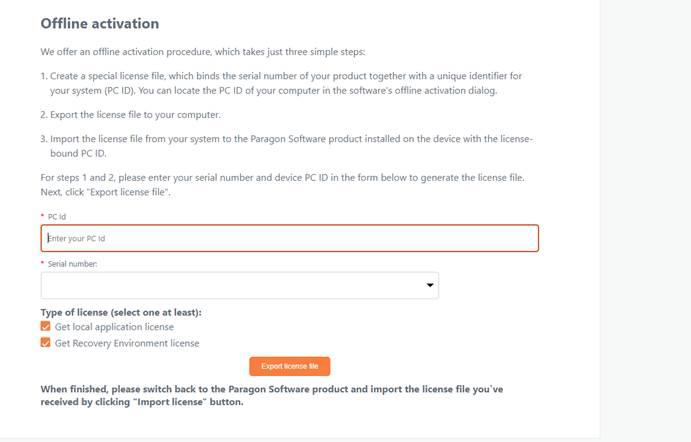Click the 'Get Recovery Environment license' label text

click(x=127, y=343)
